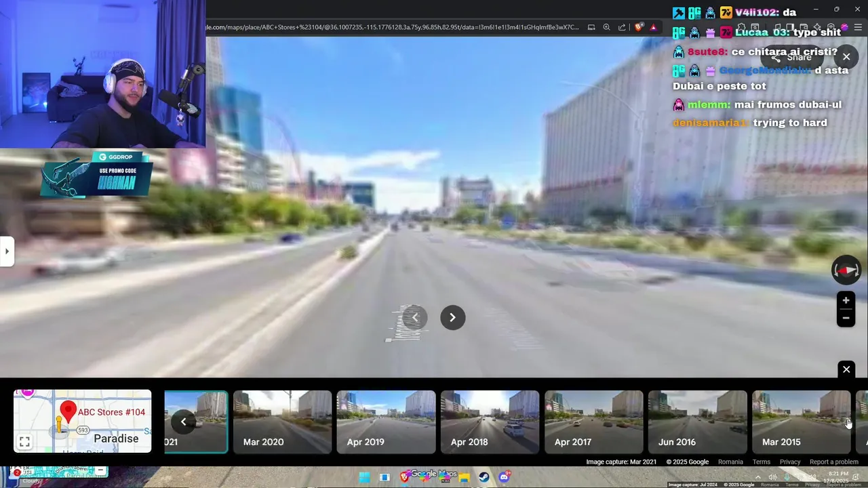The width and height of the screenshot is (868, 488).
Task: Expand the collapsed side panel arrow
Action: (7, 251)
